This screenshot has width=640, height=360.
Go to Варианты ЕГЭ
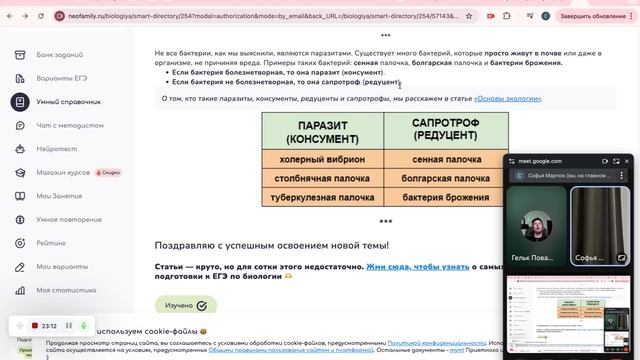(61, 78)
